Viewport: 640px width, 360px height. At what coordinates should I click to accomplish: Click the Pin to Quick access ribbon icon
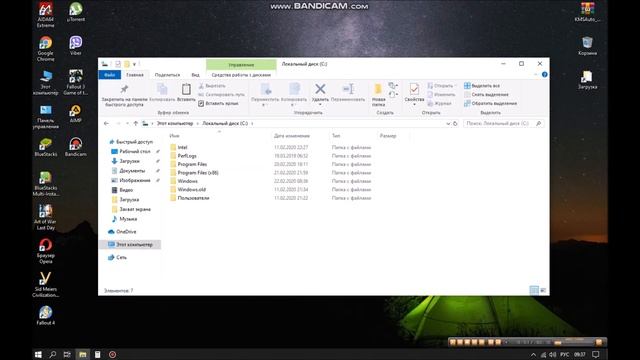(x=124, y=89)
